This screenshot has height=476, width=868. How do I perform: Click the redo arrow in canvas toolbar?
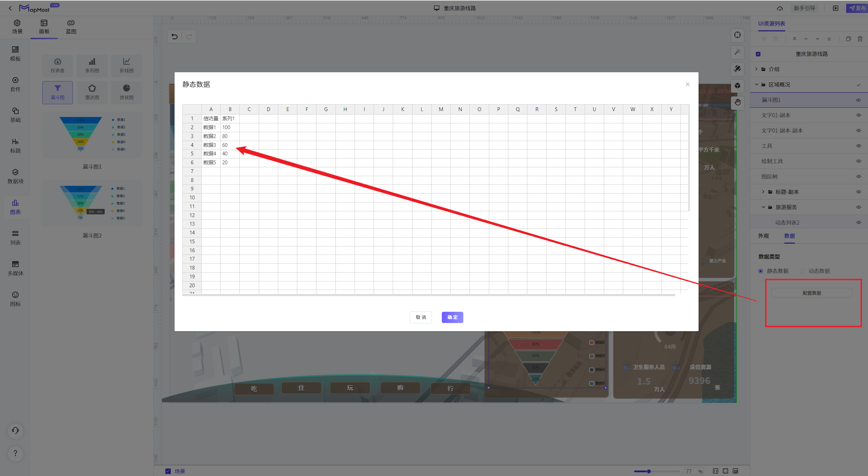[x=189, y=36]
